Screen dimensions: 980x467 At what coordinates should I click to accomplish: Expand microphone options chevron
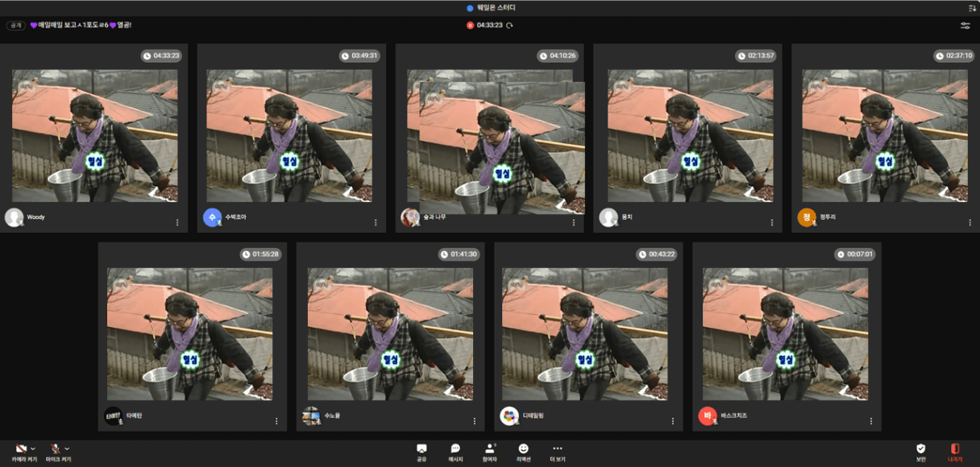pyautogui.click(x=67, y=448)
